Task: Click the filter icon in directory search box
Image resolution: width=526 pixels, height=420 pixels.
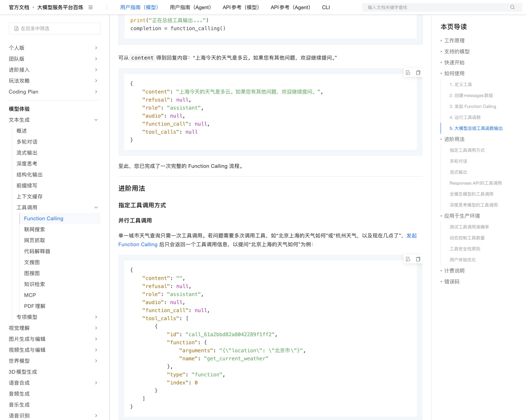Action: pos(16,29)
